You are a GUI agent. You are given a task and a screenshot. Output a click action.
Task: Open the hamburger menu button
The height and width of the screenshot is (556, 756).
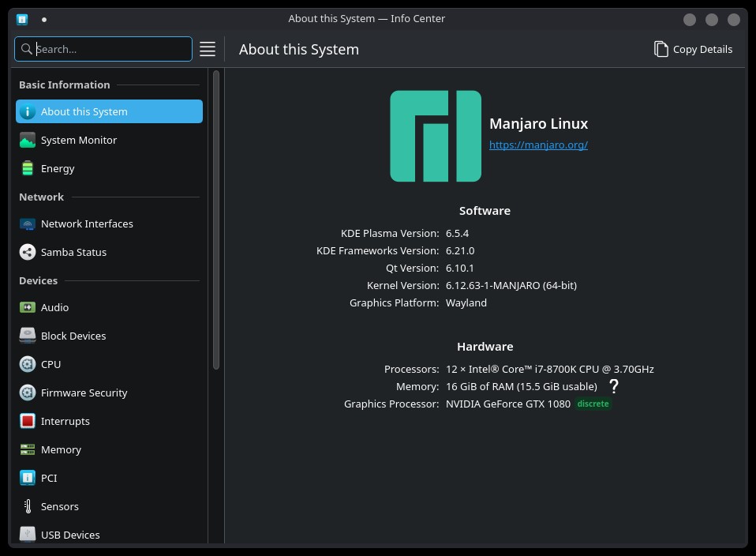pyautogui.click(x=208, y=49)
